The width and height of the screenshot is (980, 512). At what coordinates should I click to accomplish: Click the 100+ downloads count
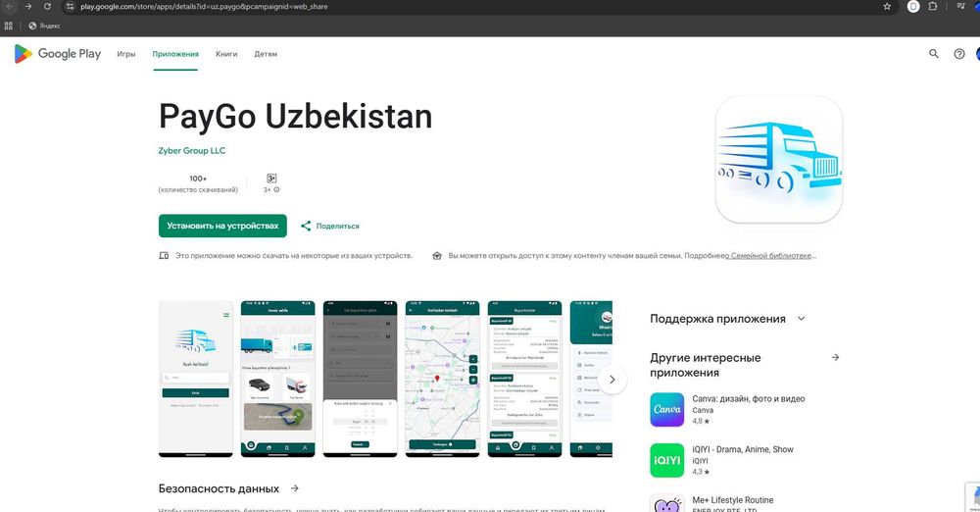198,179
